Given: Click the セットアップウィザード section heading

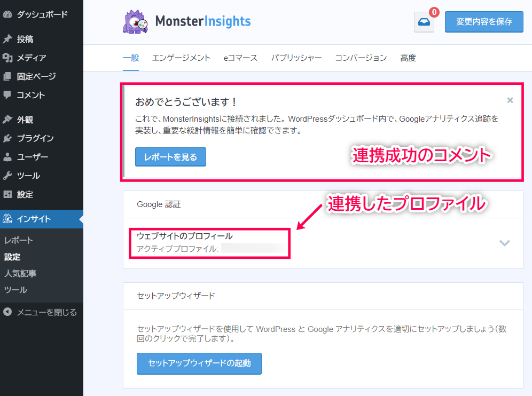Looking at the screenshot, I should [176, 296].
